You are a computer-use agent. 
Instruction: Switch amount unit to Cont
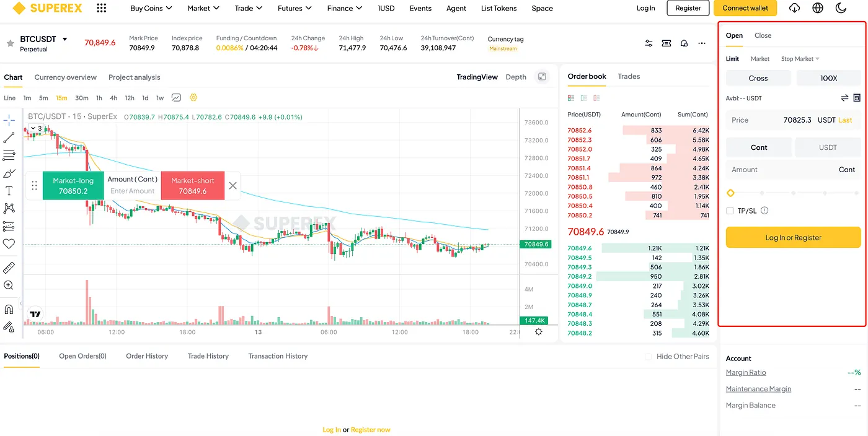759,147
